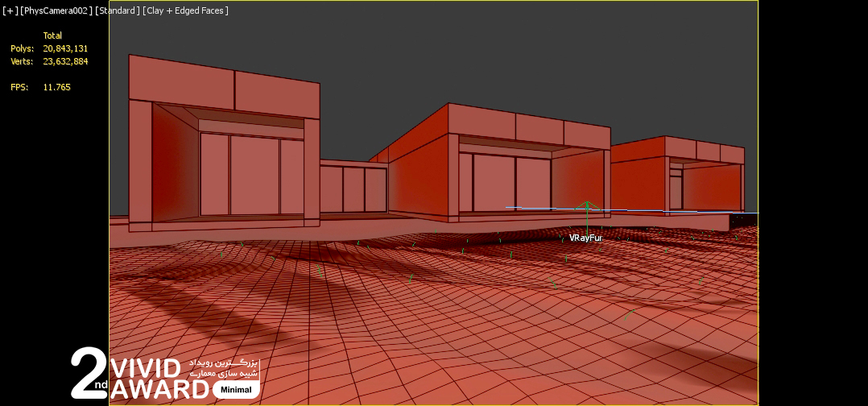Click the green VRayFur arrow gizmo
The width and height of the screenshot is (868, 406).
click(x=587, y=216)
